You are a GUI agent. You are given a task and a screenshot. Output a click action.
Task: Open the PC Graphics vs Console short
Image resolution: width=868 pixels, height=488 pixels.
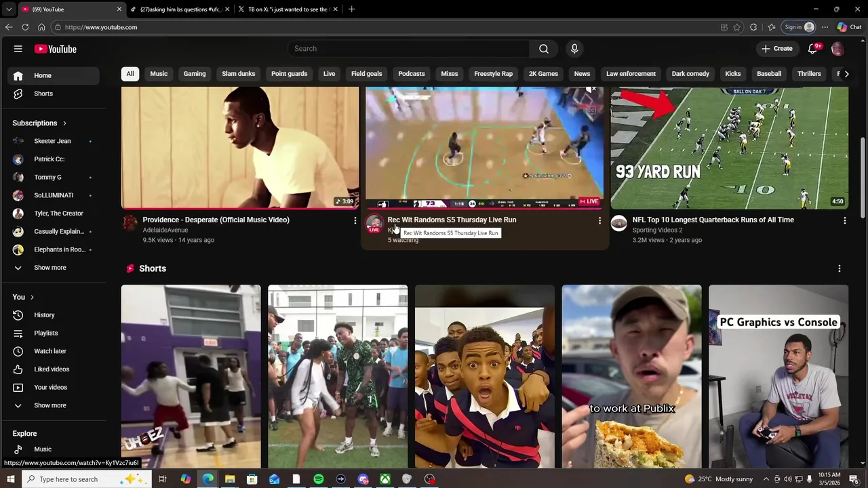778,376
